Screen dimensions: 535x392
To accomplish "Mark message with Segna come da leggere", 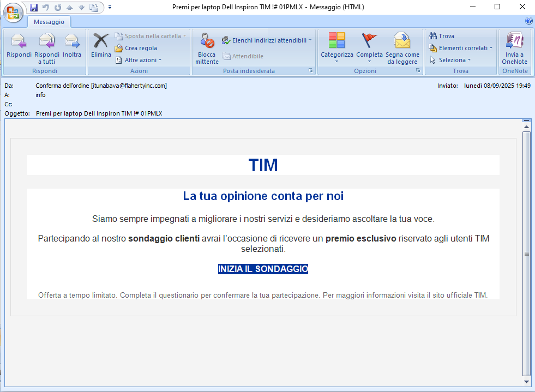I will tap(402, 49).
